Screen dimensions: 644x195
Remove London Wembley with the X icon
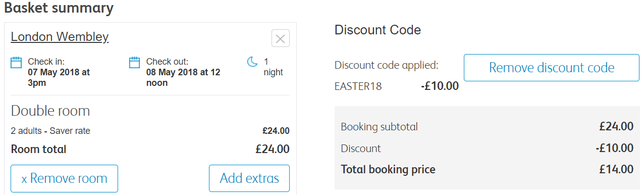point(281,38)
